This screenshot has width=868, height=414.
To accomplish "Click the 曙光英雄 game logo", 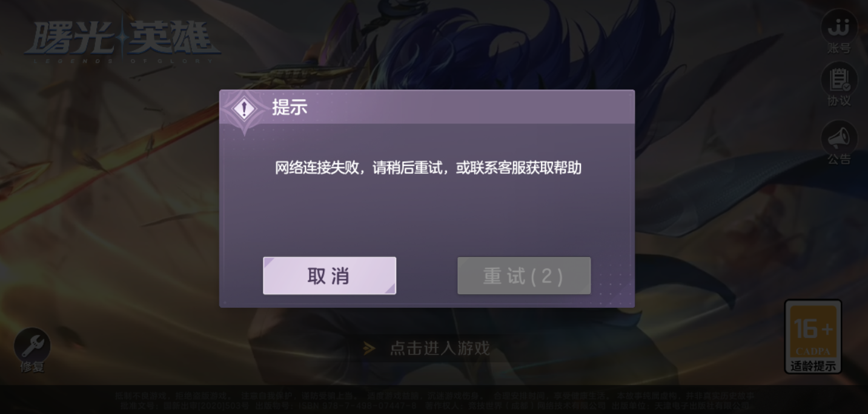I will (122, 38).
